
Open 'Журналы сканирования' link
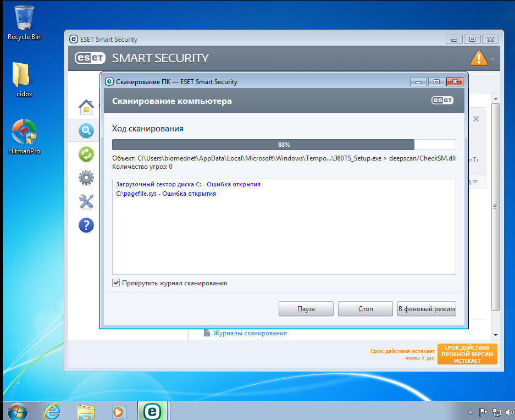point(250,333)
